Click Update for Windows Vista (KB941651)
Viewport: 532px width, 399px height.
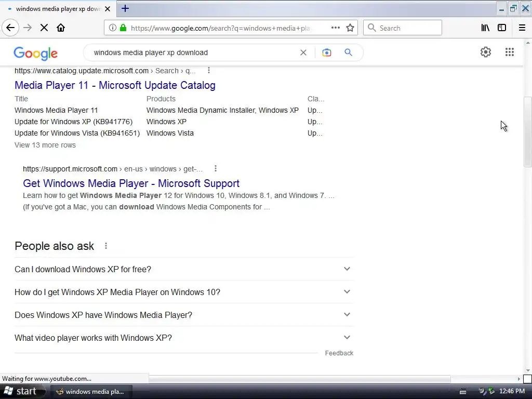click(x=77, y=133)
